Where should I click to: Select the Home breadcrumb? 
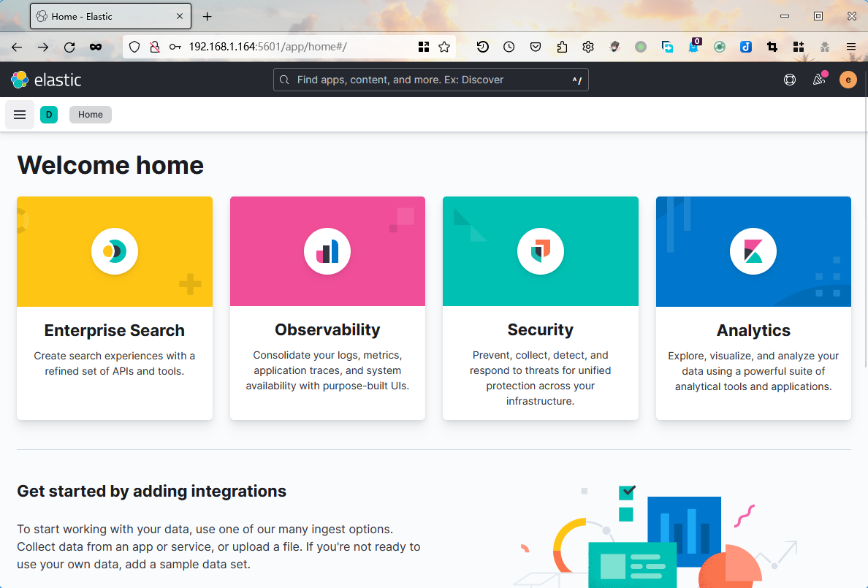point(91,115)
